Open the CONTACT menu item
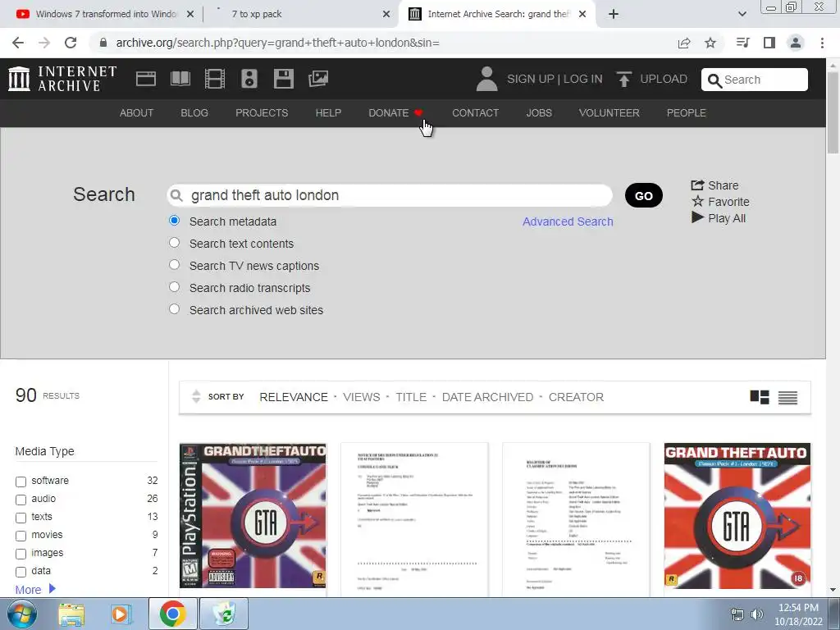 475,113
